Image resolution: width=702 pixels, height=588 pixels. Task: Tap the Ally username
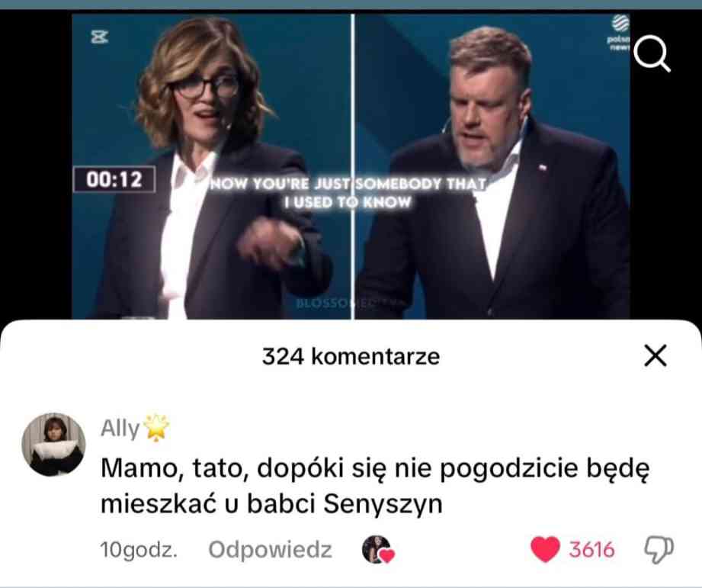click(120, 428)
